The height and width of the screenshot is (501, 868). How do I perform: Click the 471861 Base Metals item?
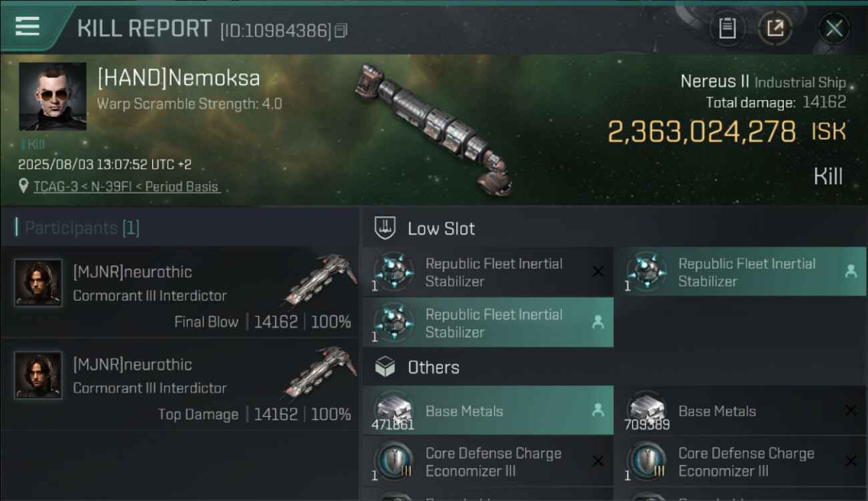click(487, 411)
